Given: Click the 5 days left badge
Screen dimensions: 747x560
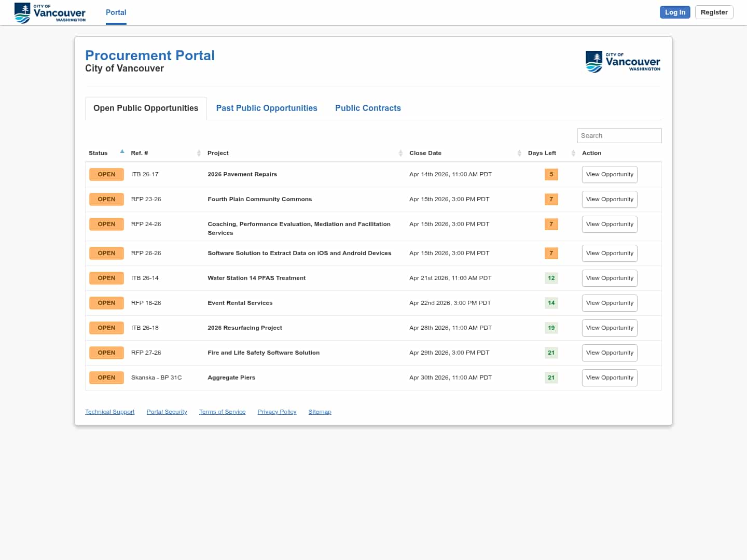Looking at the screenshot, I should (551, 174).
